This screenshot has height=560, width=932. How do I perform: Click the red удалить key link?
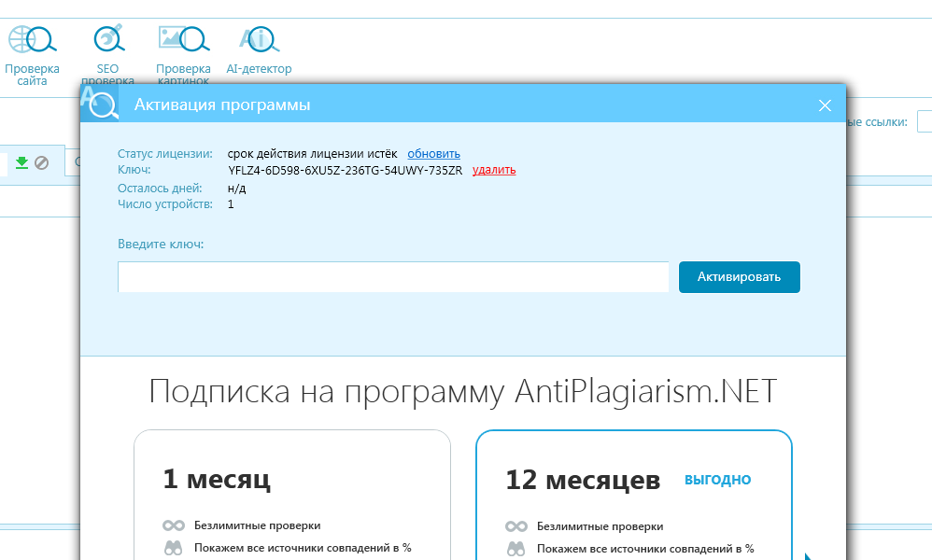click(493, 170)
